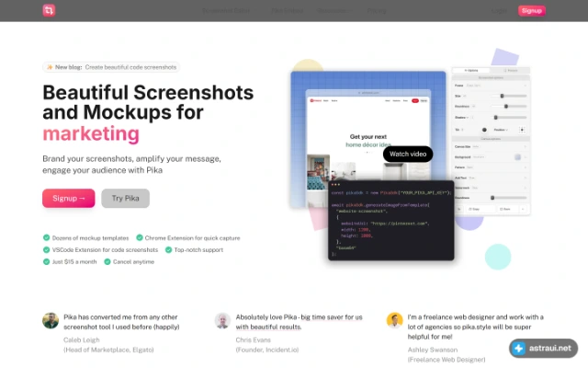Viewport: 588px width, 368px height.
Task: Click Chris Evans' avatar photo
Action: (222, 321)
